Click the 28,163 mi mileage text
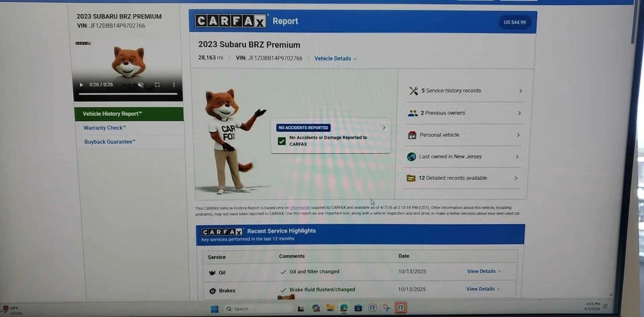The image size is (644, 317). point(211,58)
